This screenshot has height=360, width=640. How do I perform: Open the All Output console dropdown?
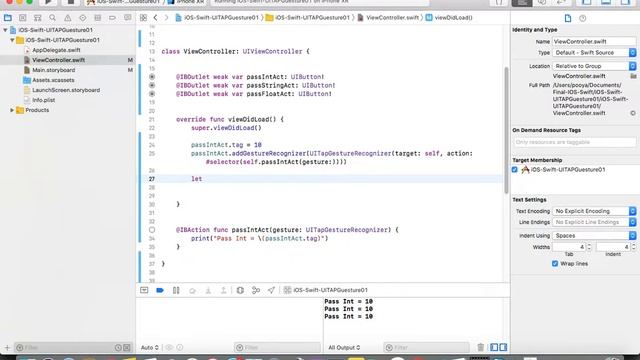pyautogui.click(x=344, y=348)
